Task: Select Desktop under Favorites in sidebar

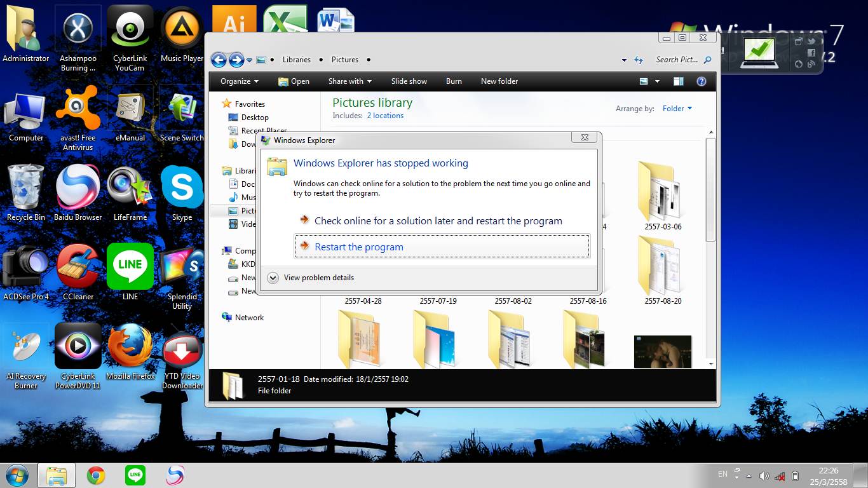Action: (x=248, y=118)
